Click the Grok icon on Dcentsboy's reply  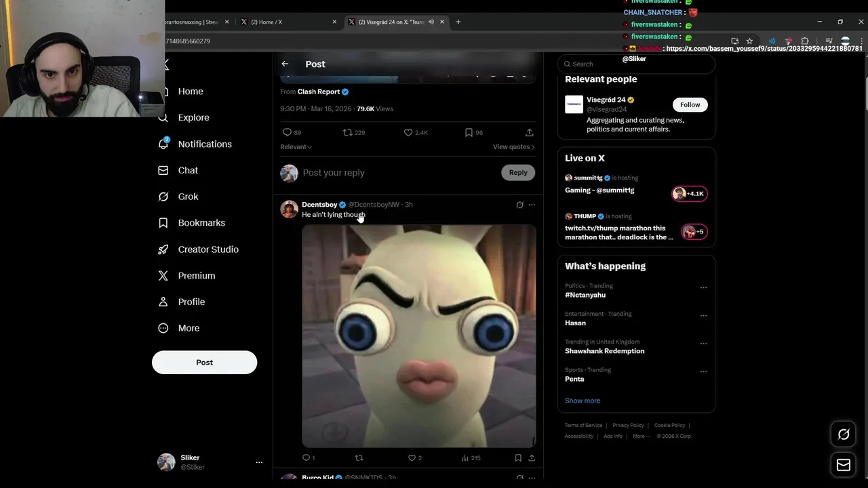(x=519, y=205)
